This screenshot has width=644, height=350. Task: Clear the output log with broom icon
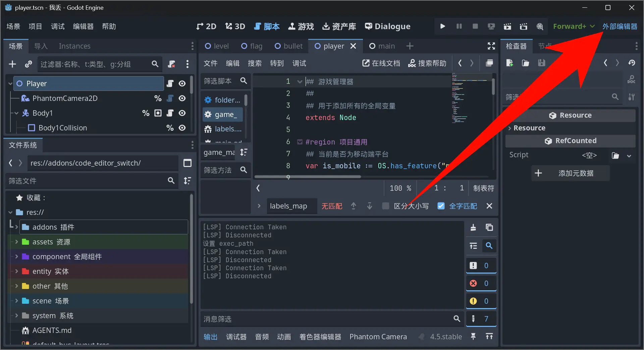(x=473, y=228)
